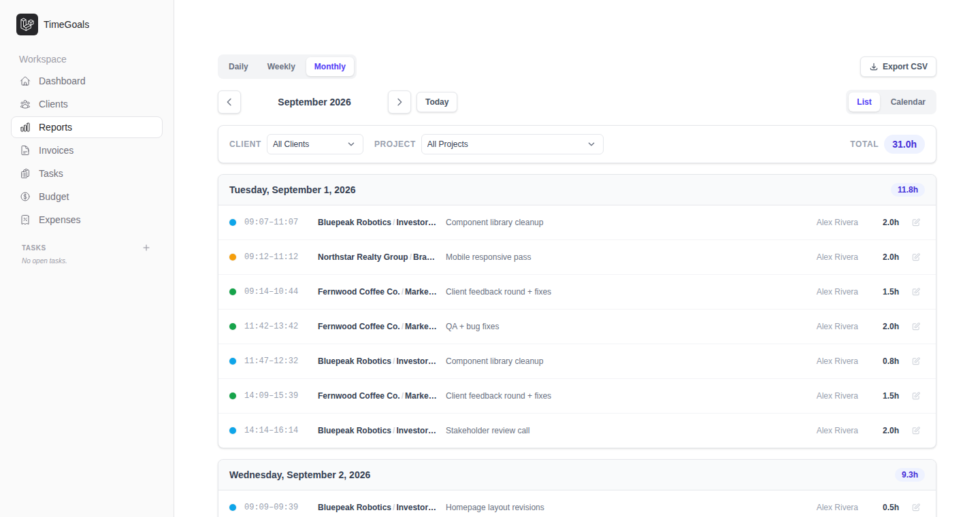Edit the 09:14–10:44 Fernwood entry
This screenshot has width=980, height=517.
[916, 292]
